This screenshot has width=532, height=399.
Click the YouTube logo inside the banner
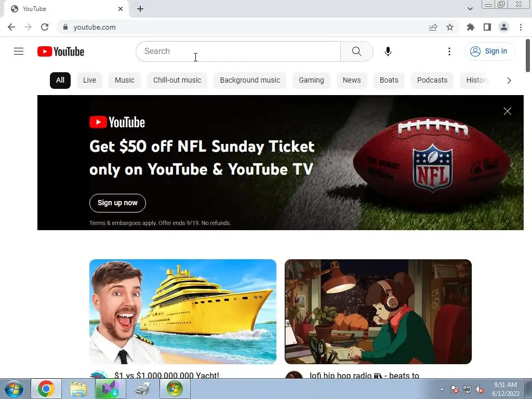tap(117, 122)
